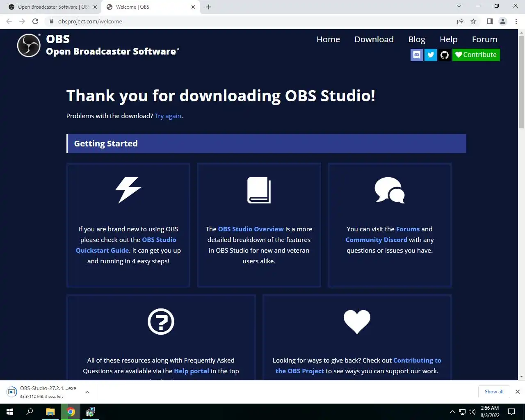Open Forum in navigation
The height and width of the screenshot is (420, 525).
pyautogui.click(x=485, y=39)
